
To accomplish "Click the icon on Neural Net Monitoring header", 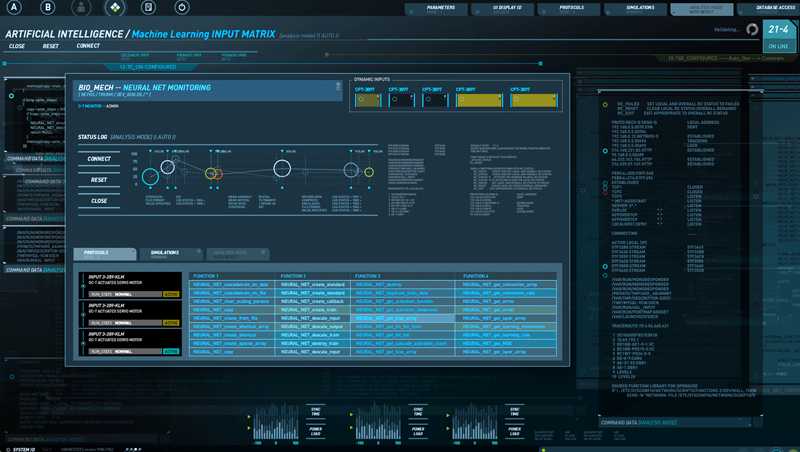I will tap(341, 88).
